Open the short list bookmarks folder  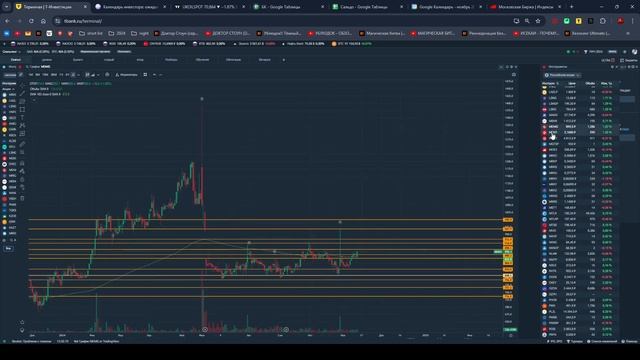coord(91,33)
